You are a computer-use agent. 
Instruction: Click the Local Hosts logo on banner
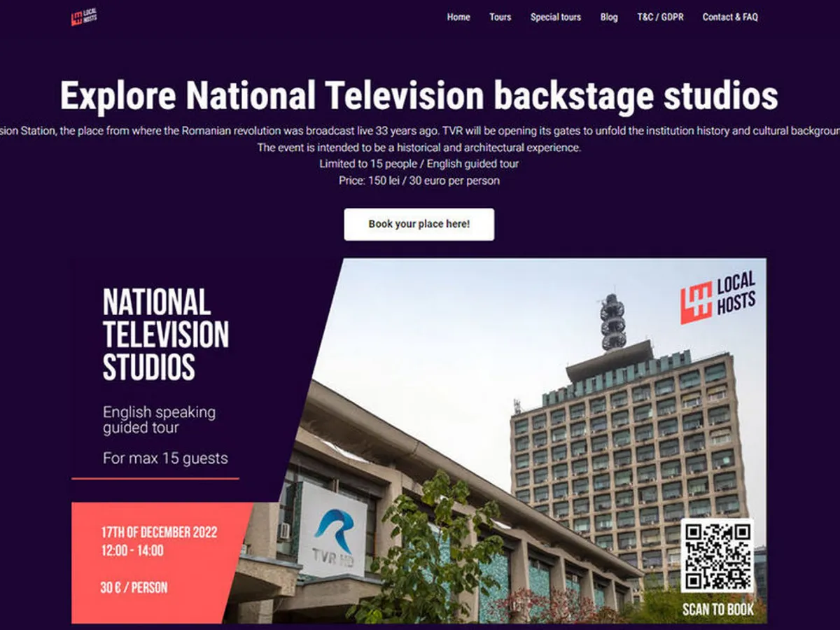coord(717,297)
